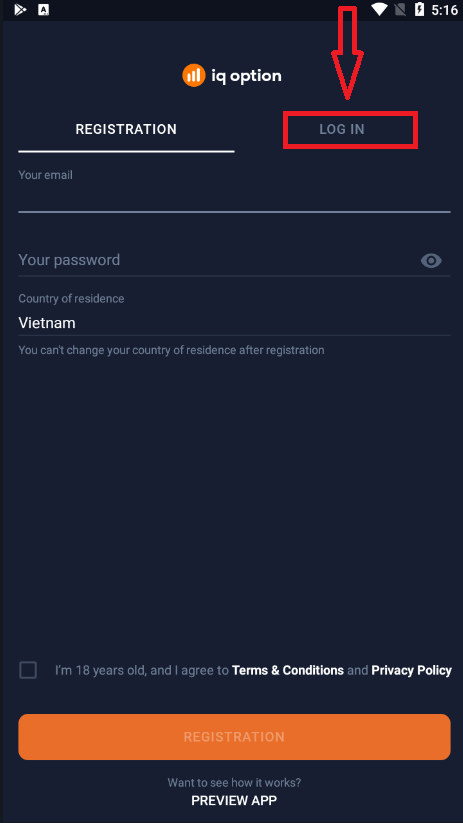Toggle password visibility eye icon
This screenshot has height=823, width=463.
(431, 260)
